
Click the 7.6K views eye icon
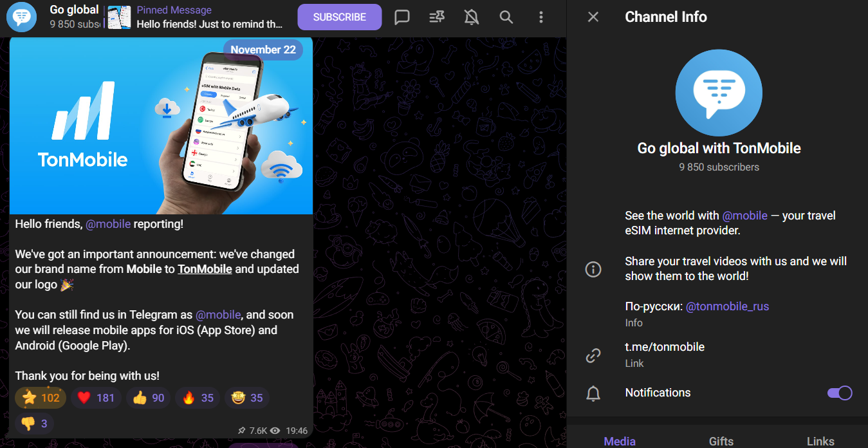[275, 431]
